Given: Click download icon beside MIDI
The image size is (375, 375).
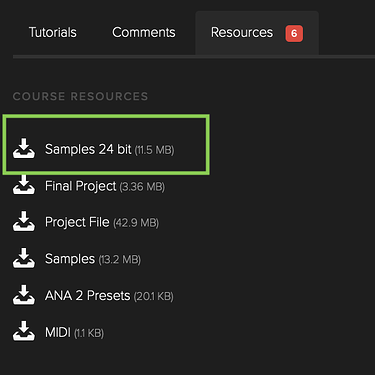Looking at the screenshot, I should 24,331.
